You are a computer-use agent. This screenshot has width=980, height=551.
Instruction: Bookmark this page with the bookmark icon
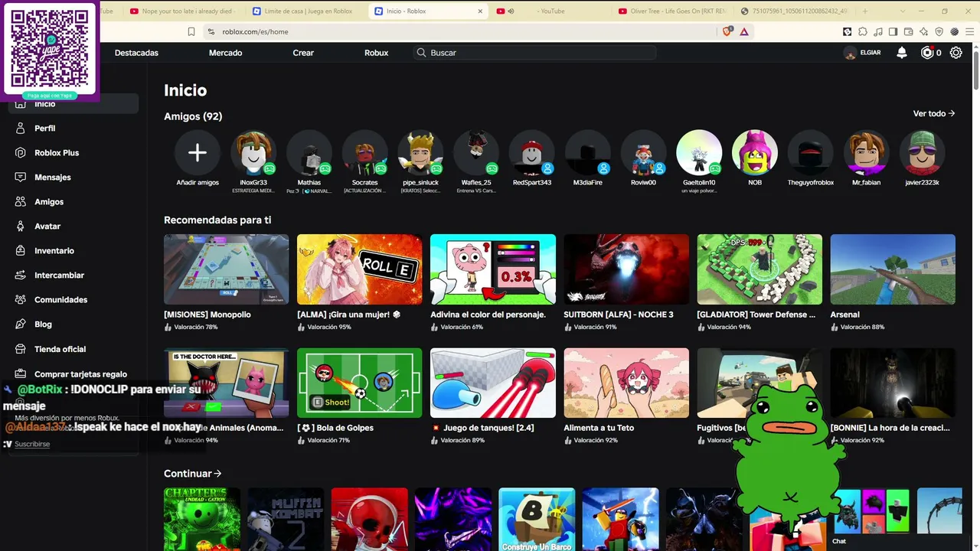[x=191, y=31]
